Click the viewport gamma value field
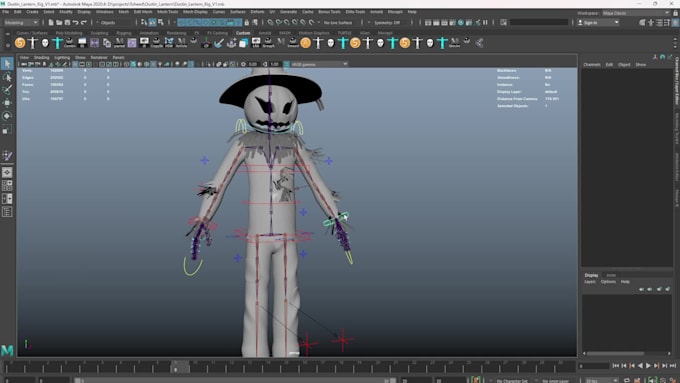 pos(274,64)
